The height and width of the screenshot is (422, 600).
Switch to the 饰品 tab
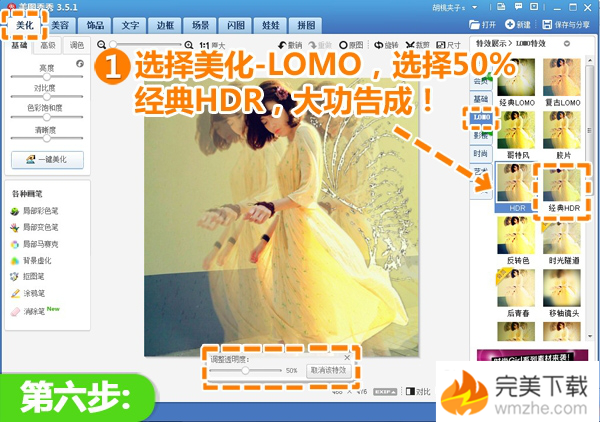coord(95,25)
